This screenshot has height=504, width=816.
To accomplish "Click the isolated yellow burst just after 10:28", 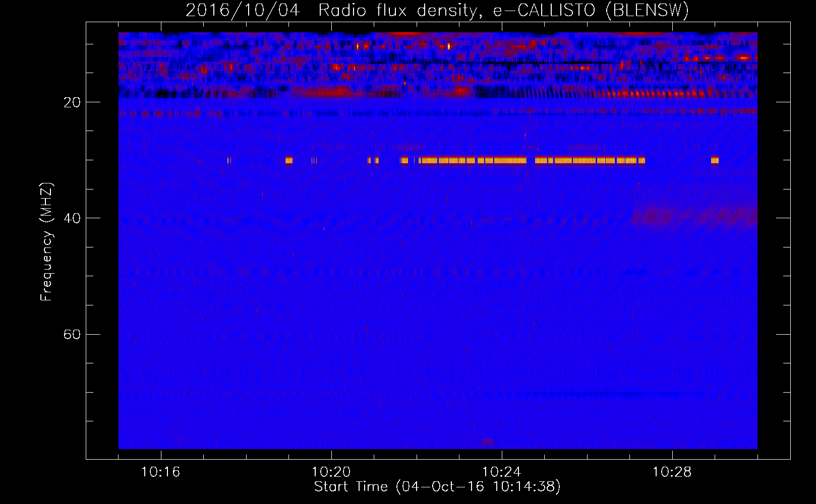I will (715, 160).
